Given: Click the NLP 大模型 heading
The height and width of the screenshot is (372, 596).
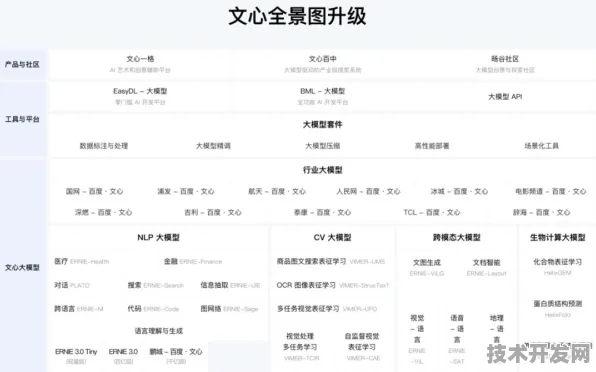Looking at the screenshot, I should (x=159, y=237).
